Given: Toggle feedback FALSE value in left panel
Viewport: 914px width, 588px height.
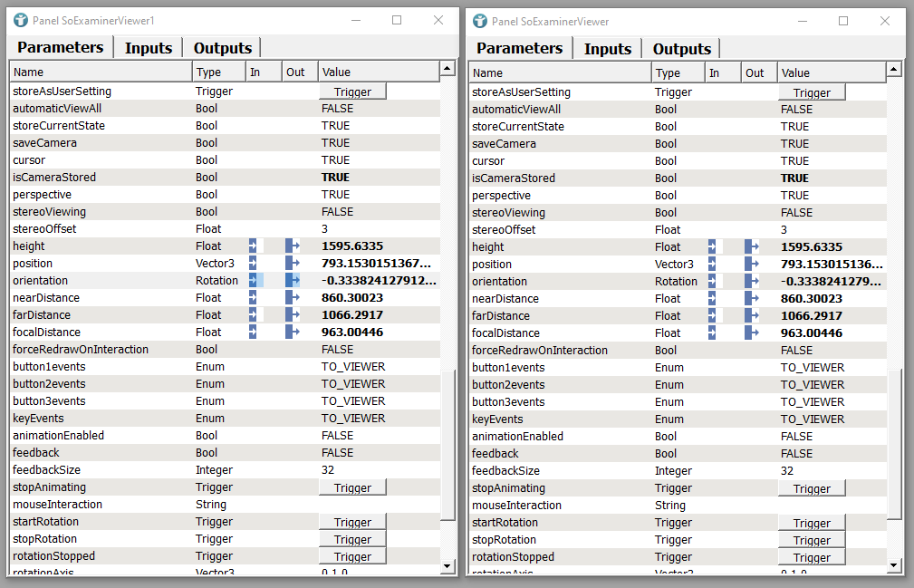Looking at the screenshot, I should (x=338, y=452).
